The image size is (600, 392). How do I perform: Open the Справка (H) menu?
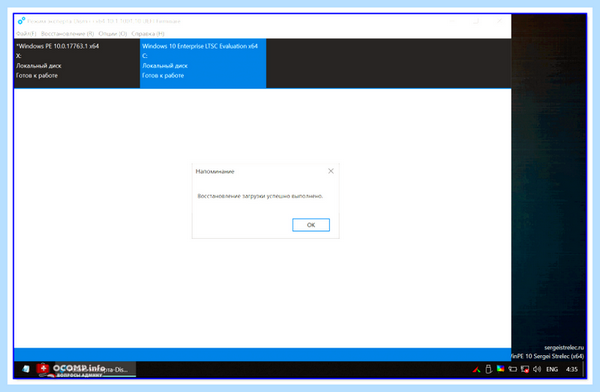148,34
